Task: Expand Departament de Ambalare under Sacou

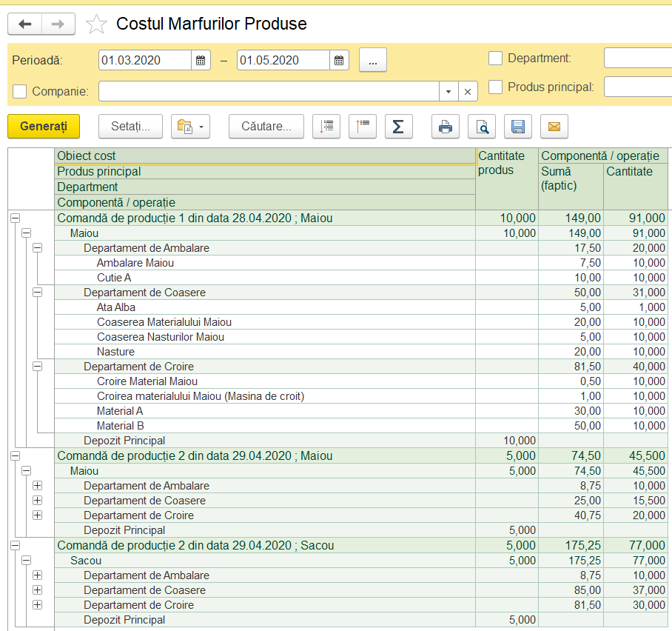Action: click(37, 575)
